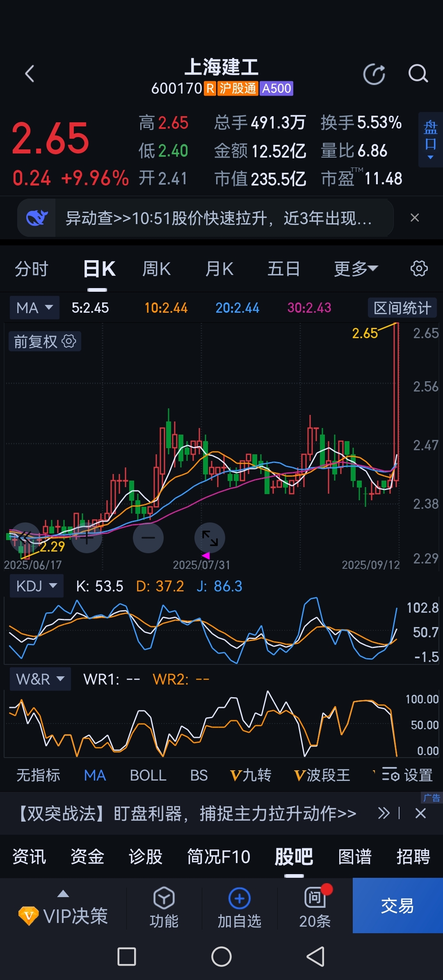Viewport: 443px width, 980px height.
Task: Switch to 分时 chart tab
Action: point(32,269)
